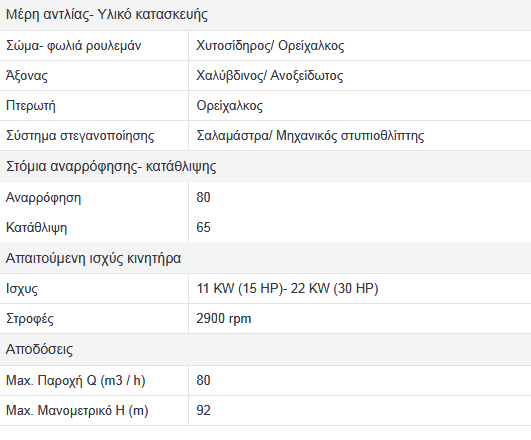
Task: Select the Πτερωτή row label
Action: 31,105
